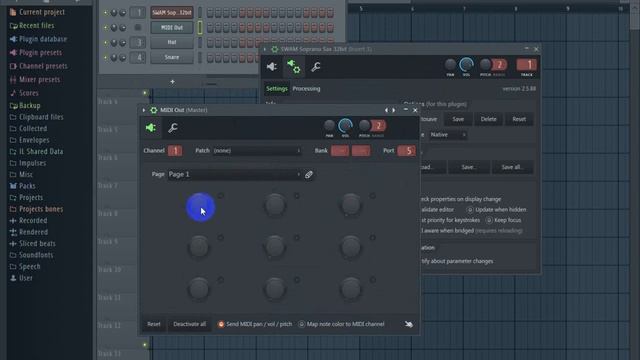Click the MIDI Out Channel number box

[x=175, y=151]
